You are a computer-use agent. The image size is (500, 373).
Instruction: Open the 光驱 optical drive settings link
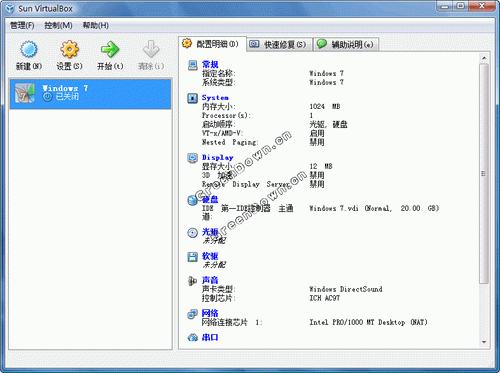210,232
